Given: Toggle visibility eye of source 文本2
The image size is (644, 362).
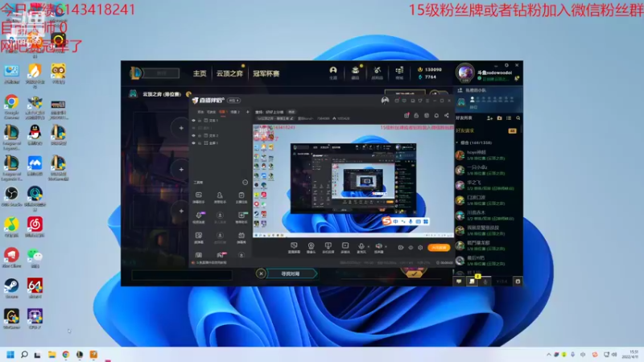Looking at the screenshot, I should pos(194,135).
